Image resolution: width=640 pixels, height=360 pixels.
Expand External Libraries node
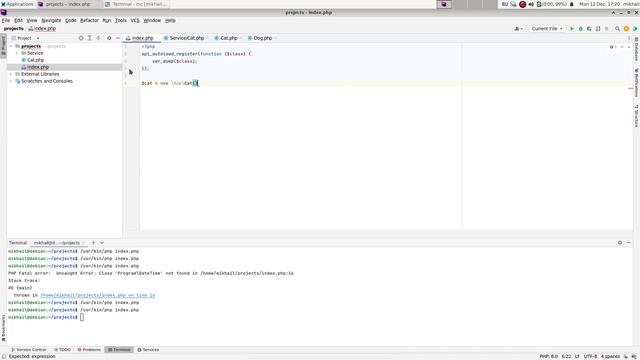point(11,74)
